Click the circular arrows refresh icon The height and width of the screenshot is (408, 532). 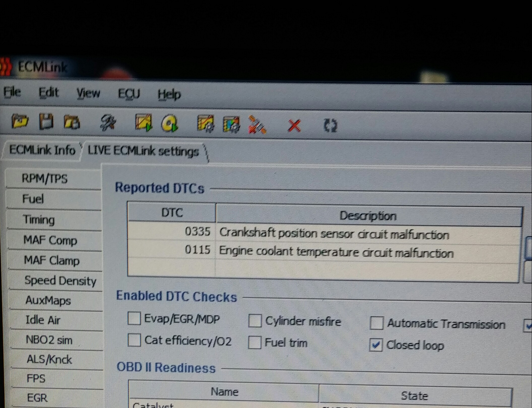pyautogui.click(x=330, y=125)
